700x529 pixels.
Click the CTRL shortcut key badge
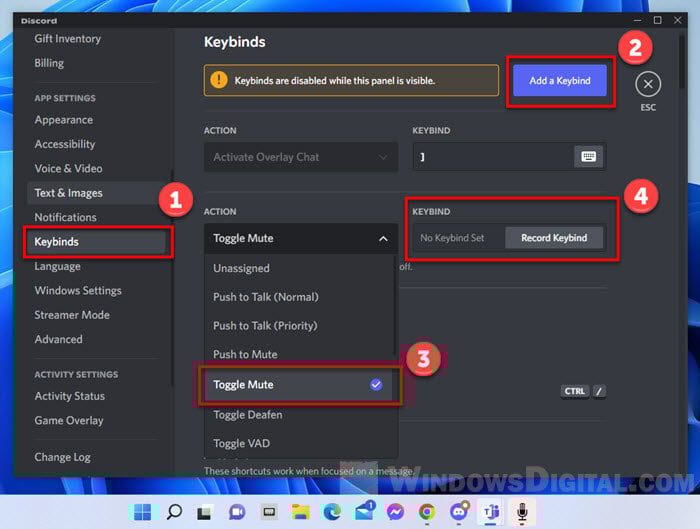point(574,392)
